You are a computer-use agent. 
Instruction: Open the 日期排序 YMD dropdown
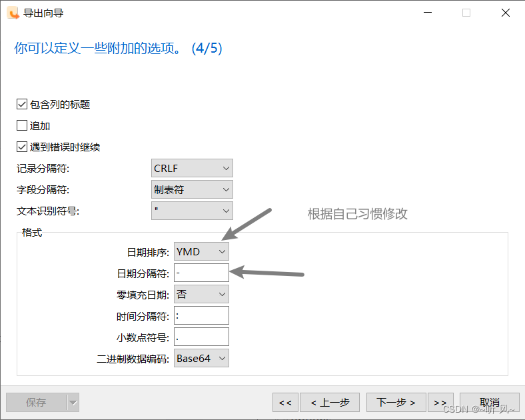click(x=201, y=251)
